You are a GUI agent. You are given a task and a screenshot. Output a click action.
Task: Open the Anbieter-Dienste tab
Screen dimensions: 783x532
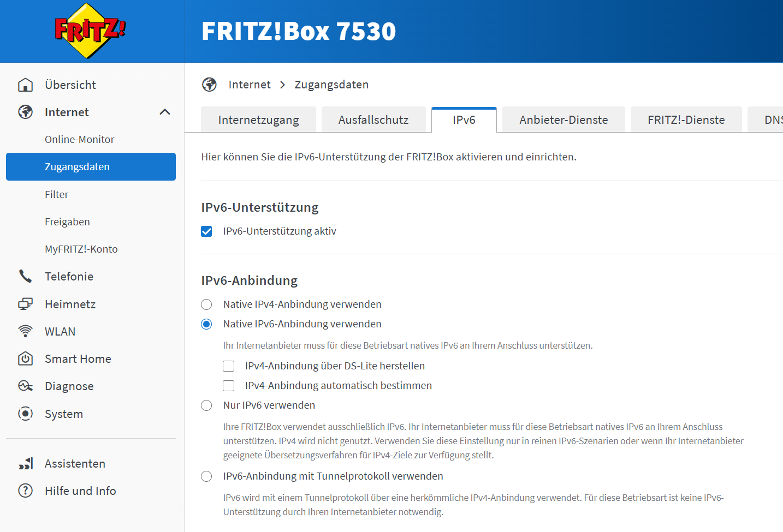pos(563,119)
